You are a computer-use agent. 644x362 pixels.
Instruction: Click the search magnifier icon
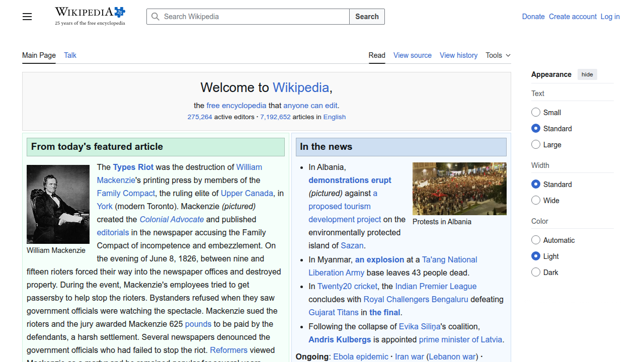tap(156, 17)
